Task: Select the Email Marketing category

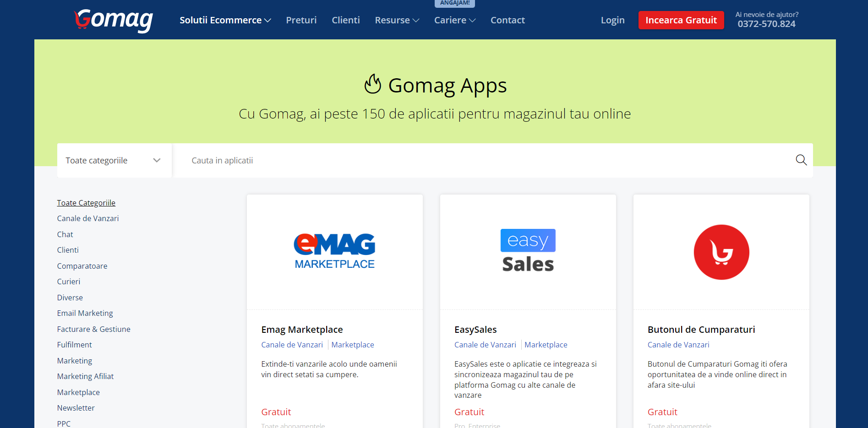Action: click(x=85, y=313)
